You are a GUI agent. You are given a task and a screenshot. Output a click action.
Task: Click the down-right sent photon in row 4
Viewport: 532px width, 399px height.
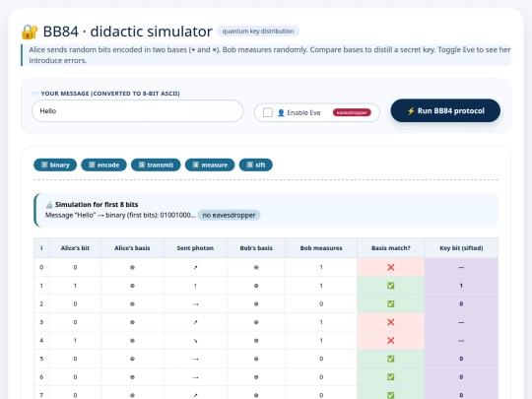pos(195,341)
